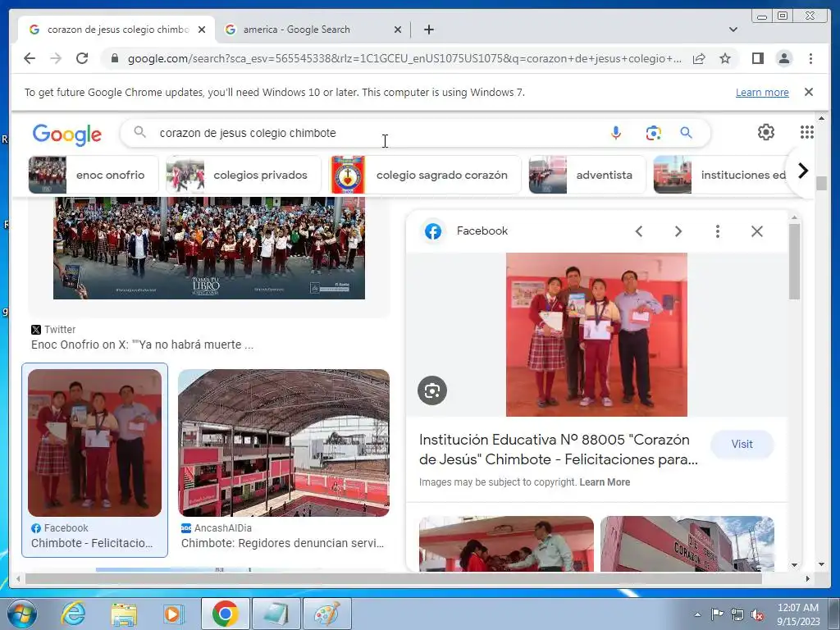Show more filter chips arrow
The height and width of the screenshot is (630, 840).
(802, 171)
